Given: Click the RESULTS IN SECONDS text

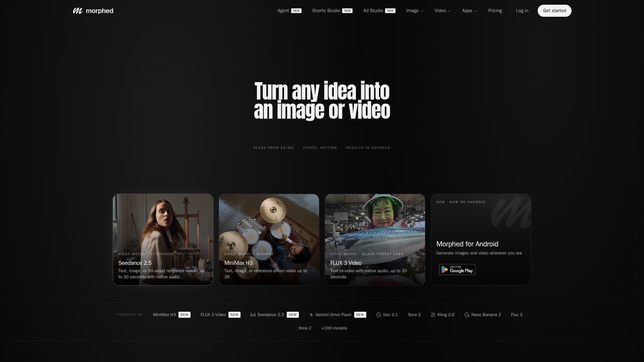Looking at the screenshot, I should [x=368, y=148].
